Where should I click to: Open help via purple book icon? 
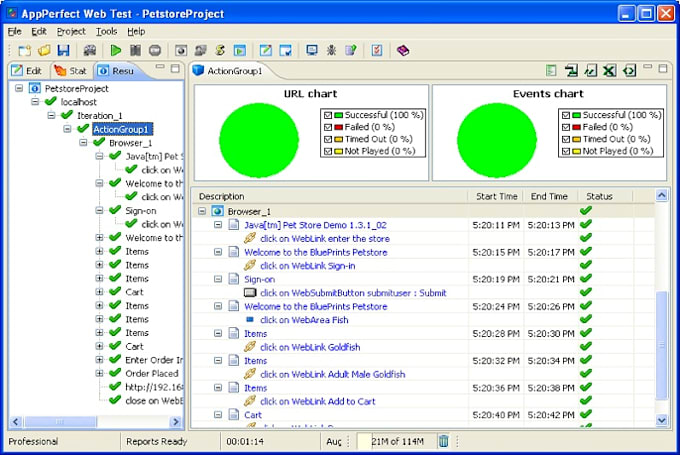point(403,50)
